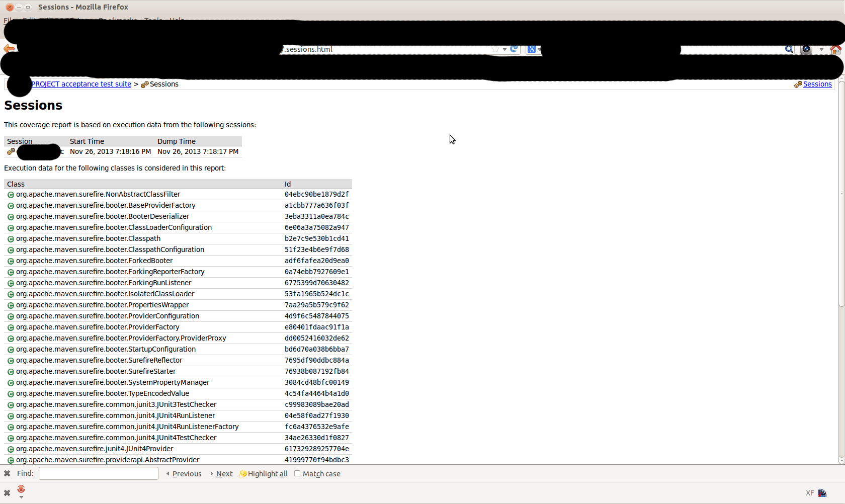Open the dropdown arrow under the red add-on icon
Viewport: 845px width, 504px height.
pos(21,497)
